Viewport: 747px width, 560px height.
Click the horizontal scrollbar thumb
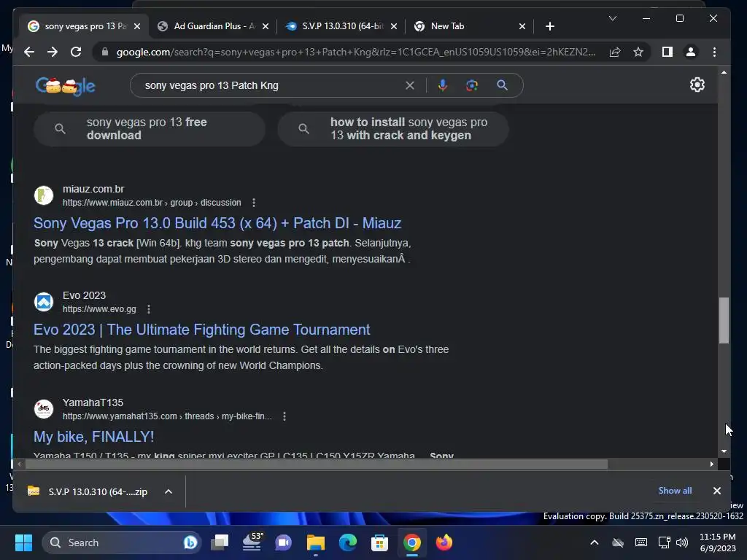[x=317, y=464]
